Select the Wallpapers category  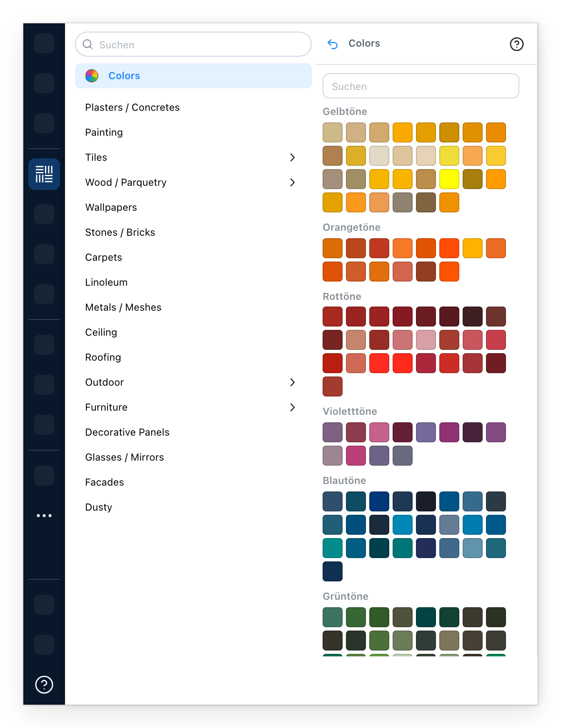click(x=111, y=207)
